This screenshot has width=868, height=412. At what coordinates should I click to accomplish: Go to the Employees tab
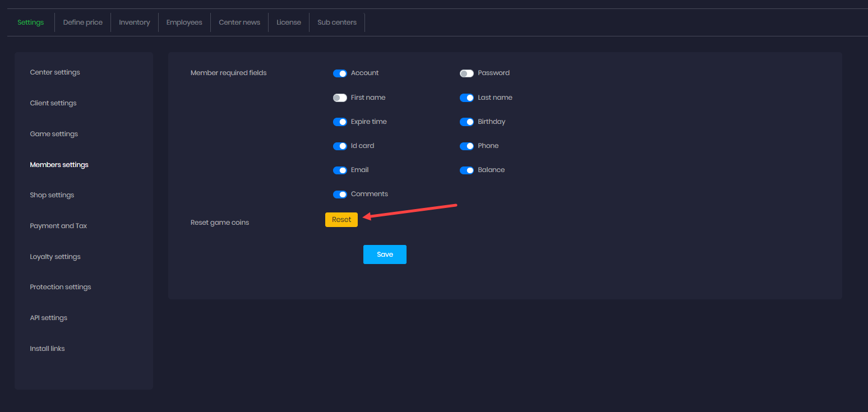(184, 22)
